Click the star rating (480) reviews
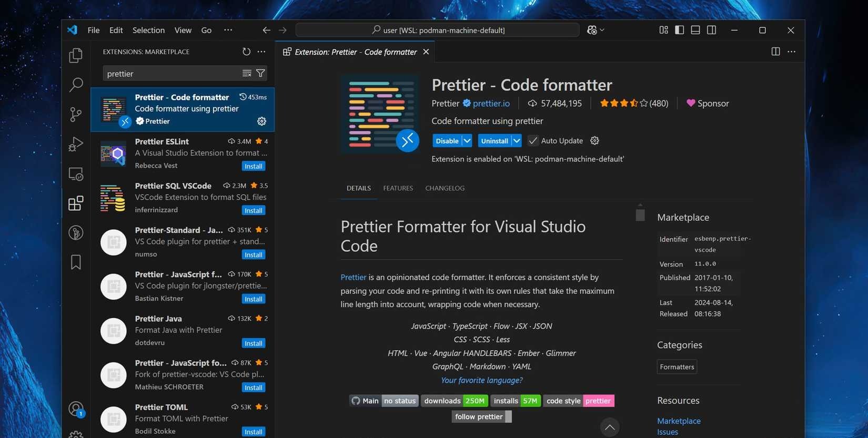The width and height of the screenshot is (868, 438). click(634, 104)
